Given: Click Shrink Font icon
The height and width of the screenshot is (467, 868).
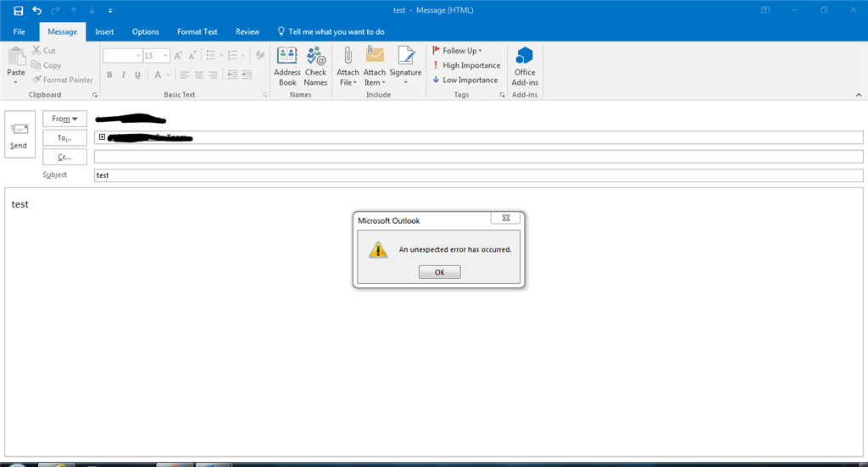Looking at the screenshot, I should [192, 55].
